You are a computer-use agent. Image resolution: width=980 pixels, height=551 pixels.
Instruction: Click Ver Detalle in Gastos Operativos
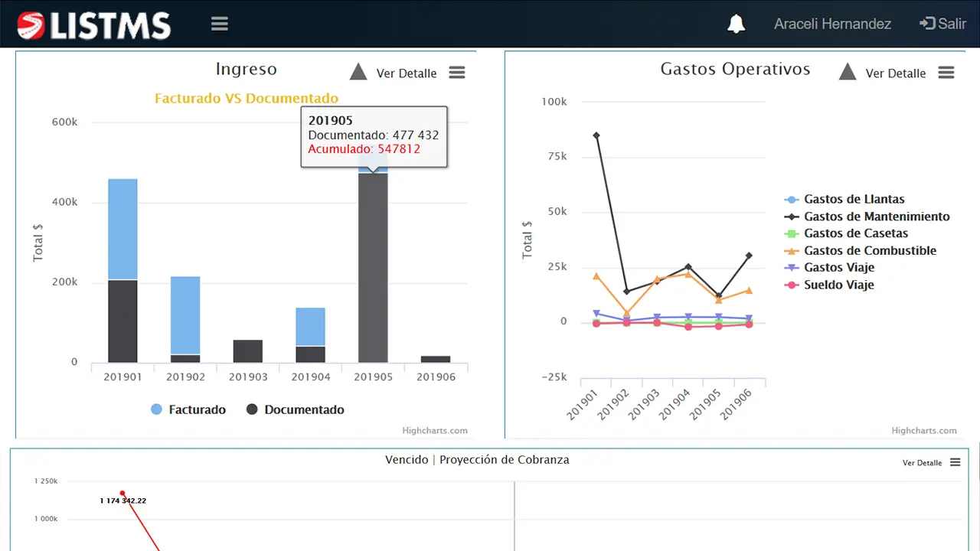pyautogui.click(x=896, y=73)
